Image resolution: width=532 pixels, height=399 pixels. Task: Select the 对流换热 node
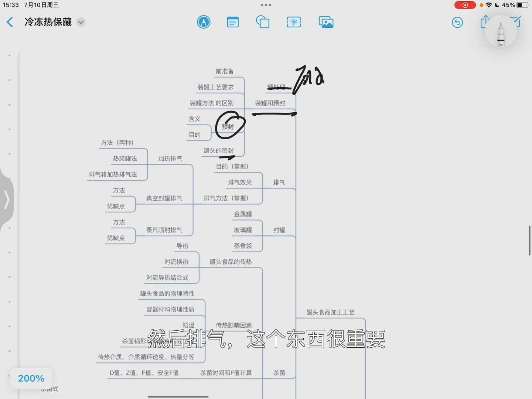tap(176, 262)
